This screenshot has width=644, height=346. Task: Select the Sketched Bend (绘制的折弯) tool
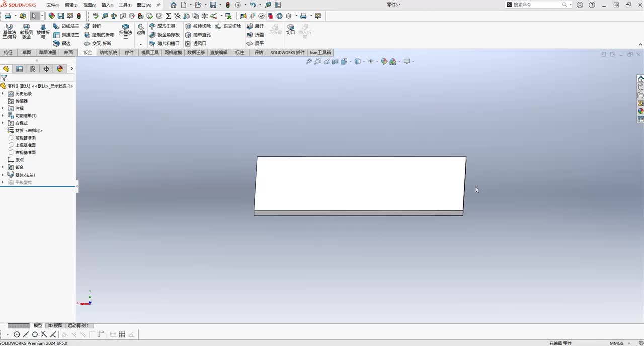99,35
